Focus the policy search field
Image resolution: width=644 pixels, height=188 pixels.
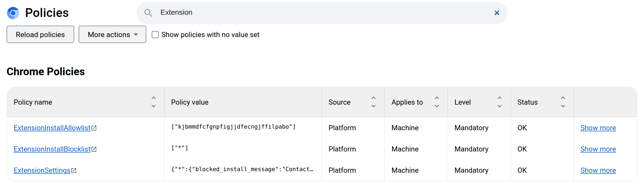tap(322, 13)
